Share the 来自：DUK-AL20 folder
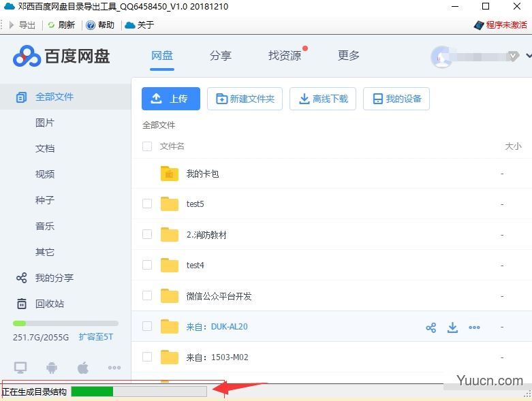The height and width of the screenshot is (401, 532). (x=431, y=327)
